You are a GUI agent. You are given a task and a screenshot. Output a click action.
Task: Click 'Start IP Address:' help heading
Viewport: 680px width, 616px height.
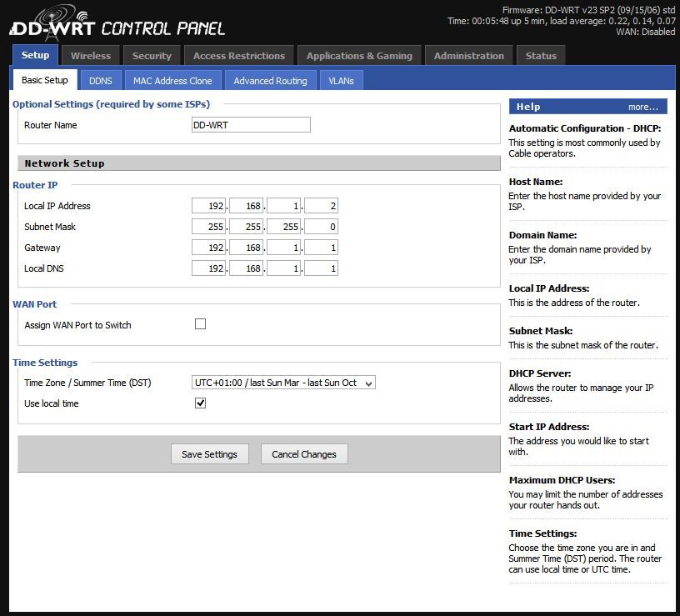(548, 427)
